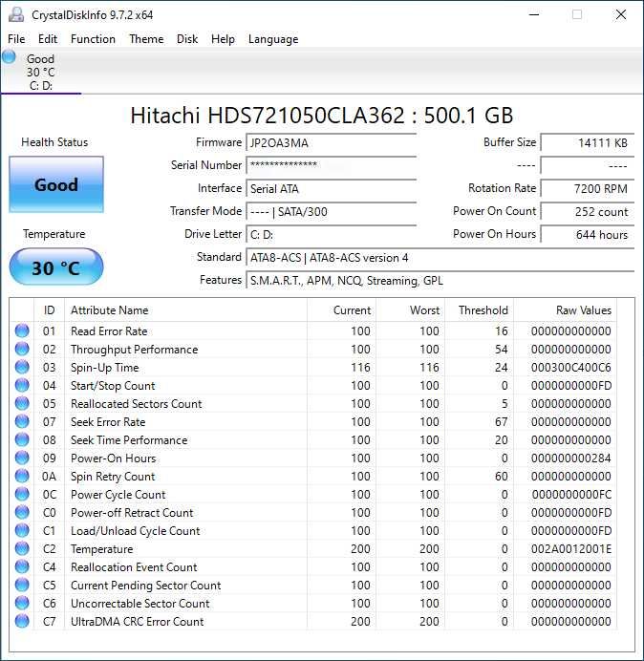
Task: Click the Good health status button
Action: click(x=56, y=184)
